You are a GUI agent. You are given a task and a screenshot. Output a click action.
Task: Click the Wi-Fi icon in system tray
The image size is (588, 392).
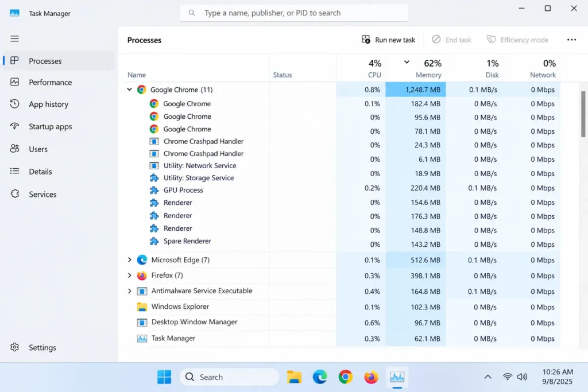coord(508,377)
